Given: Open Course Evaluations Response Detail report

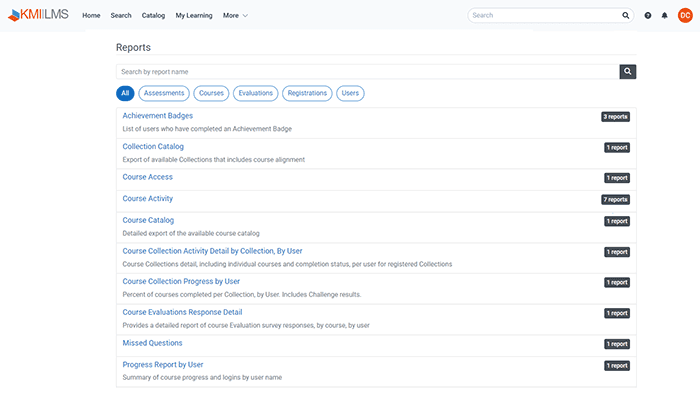Looking at the screenshot, I should point(182,312).
